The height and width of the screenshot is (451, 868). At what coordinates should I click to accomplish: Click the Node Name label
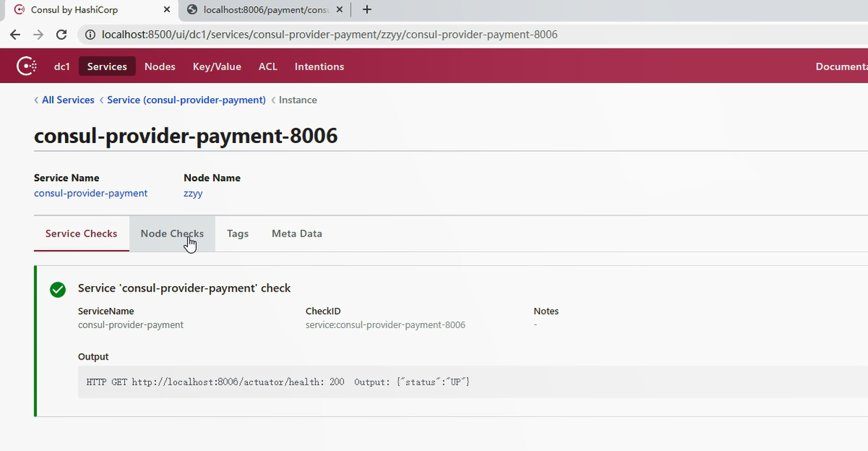click(212, 178)
